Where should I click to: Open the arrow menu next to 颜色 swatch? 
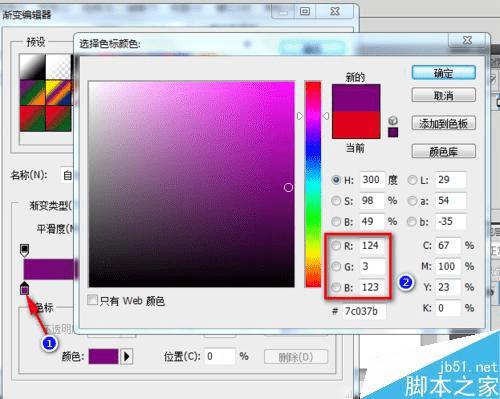(127, 356)
